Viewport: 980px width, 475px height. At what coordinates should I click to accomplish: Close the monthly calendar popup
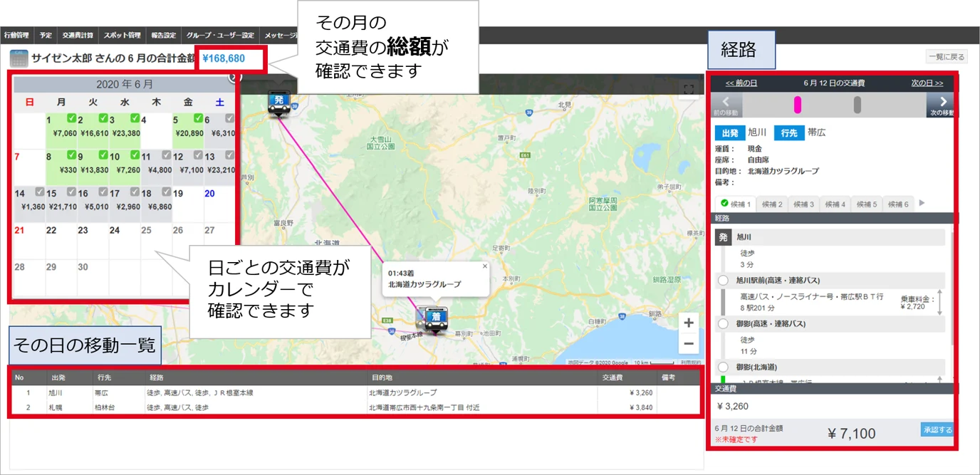234,77
